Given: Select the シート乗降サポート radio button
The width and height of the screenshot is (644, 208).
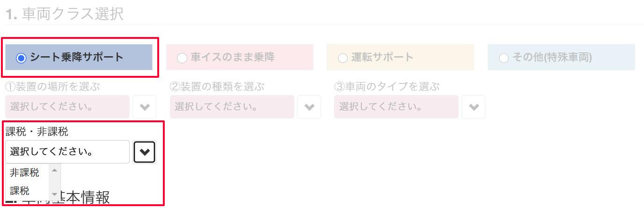Looking at the screenshot, I should 21,58.
